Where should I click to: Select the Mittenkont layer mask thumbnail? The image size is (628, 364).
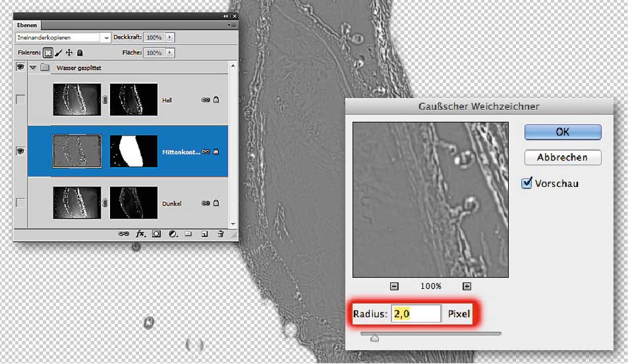pyautogui.click(x=134, y=151)
